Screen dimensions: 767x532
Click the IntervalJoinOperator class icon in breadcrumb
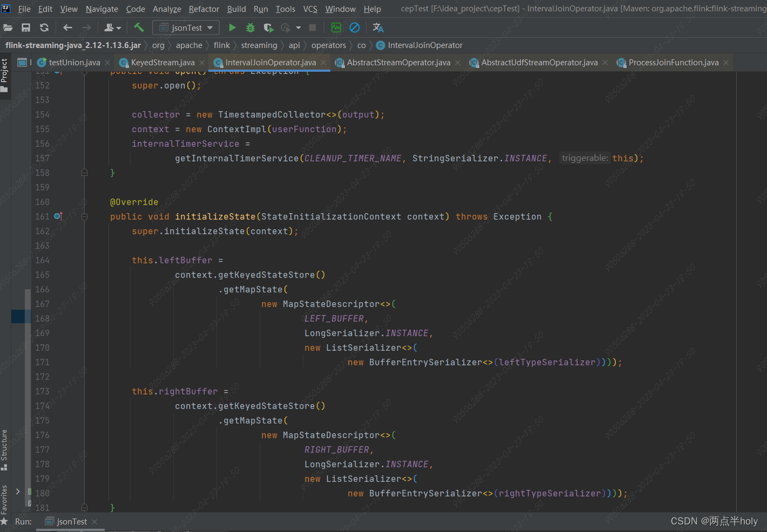381,45
